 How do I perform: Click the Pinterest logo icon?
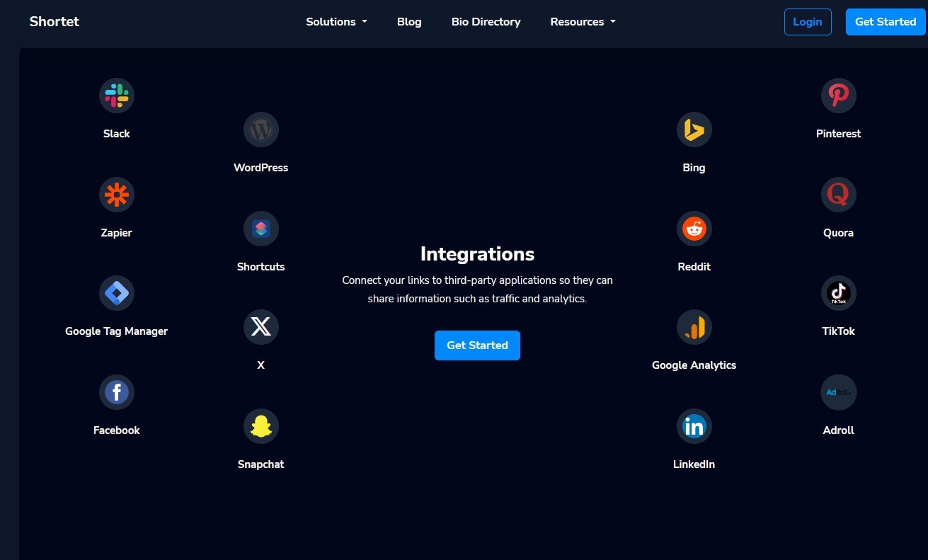(x=839, y=96)
